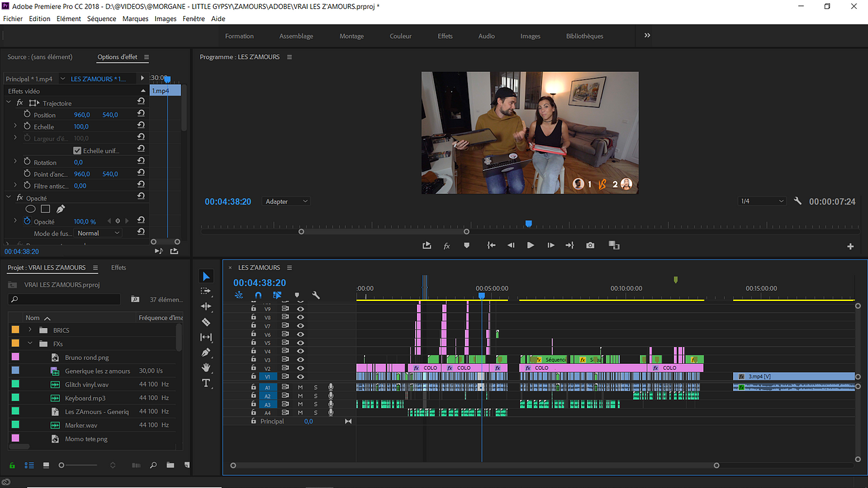This screenshot has height=488, width=868.
Task: Select the Type (T) tool
Action: (207, 383)
